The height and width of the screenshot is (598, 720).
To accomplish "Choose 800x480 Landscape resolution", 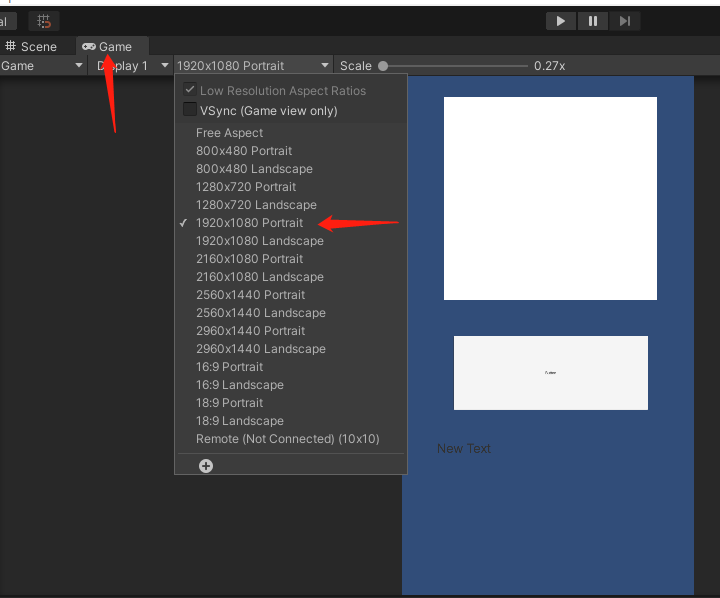I will click(291, 169).
